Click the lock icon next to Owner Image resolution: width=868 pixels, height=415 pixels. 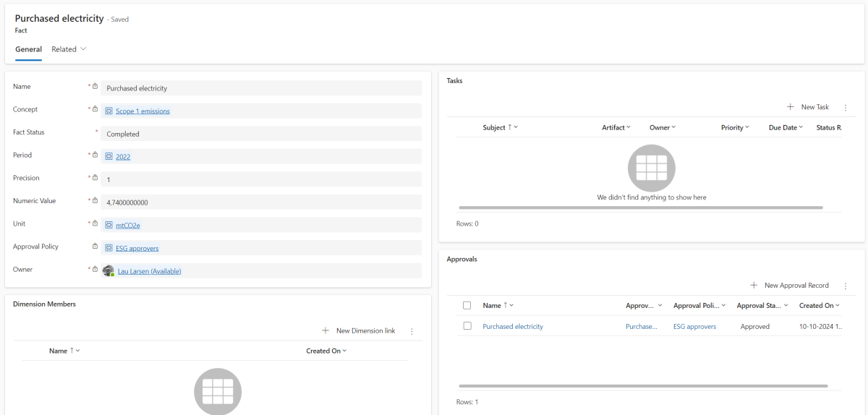click(95, 270)
